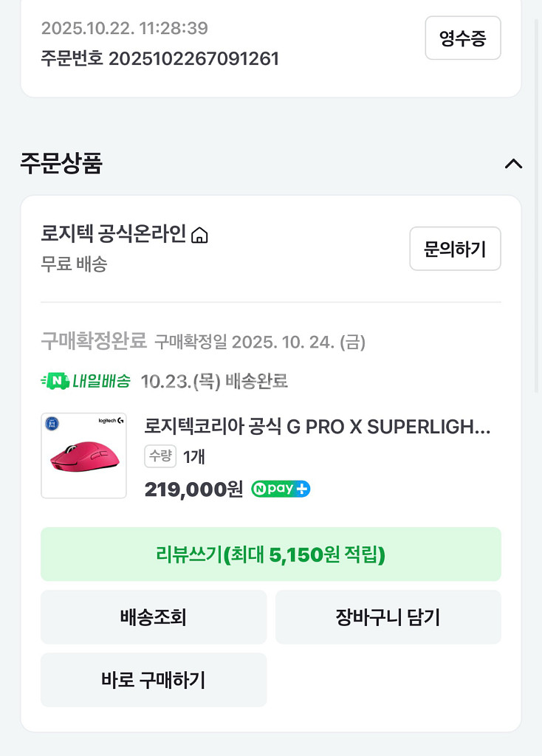
Task: Click the 구매확정완료 status text
Action: [x=94, y=342]
